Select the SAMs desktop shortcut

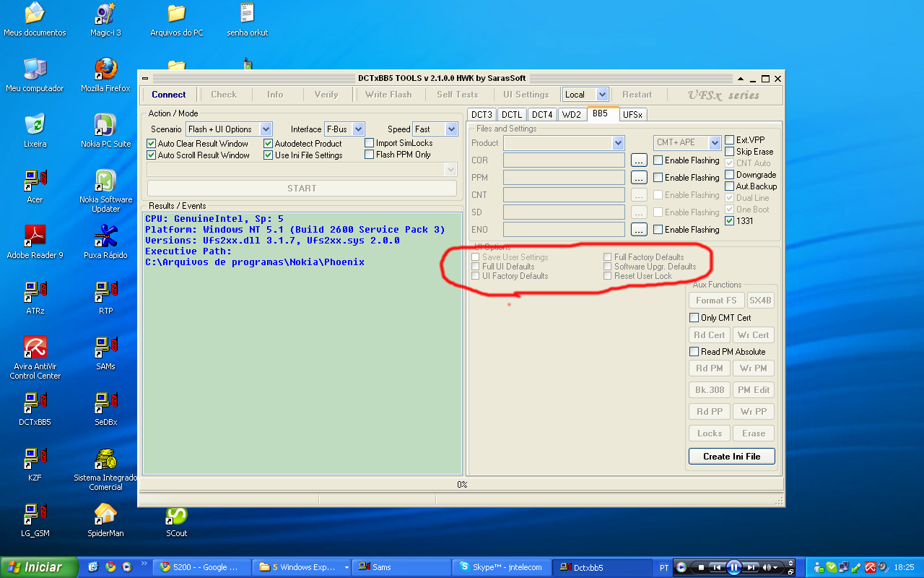(105, 353)
